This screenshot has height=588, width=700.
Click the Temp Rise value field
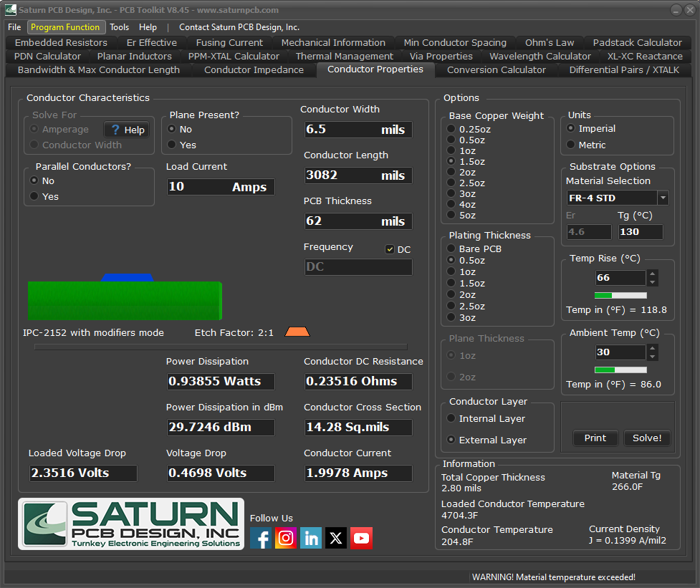click(x=620, y=278)
